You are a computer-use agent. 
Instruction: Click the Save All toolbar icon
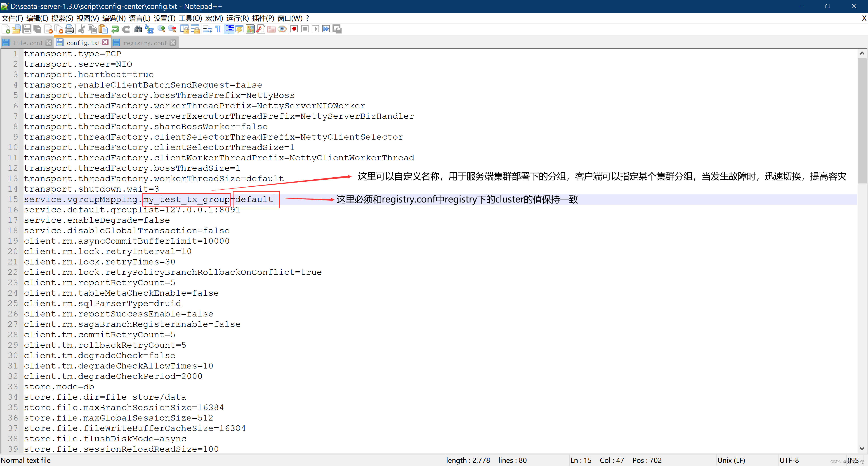[x=38, y=29]
